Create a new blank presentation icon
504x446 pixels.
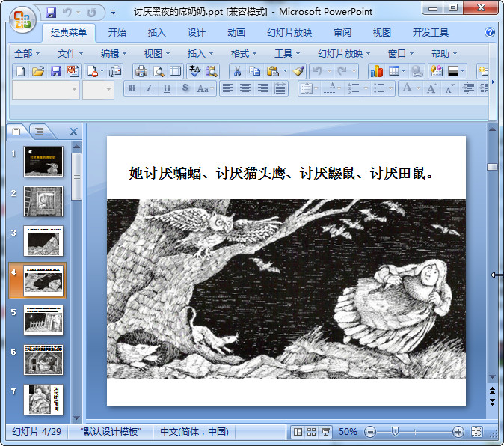(x=21, y=71)
